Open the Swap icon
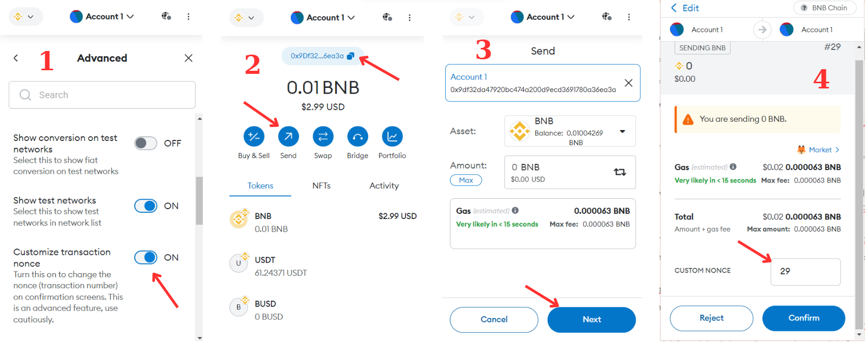The image size is (868, 348). 322,136
